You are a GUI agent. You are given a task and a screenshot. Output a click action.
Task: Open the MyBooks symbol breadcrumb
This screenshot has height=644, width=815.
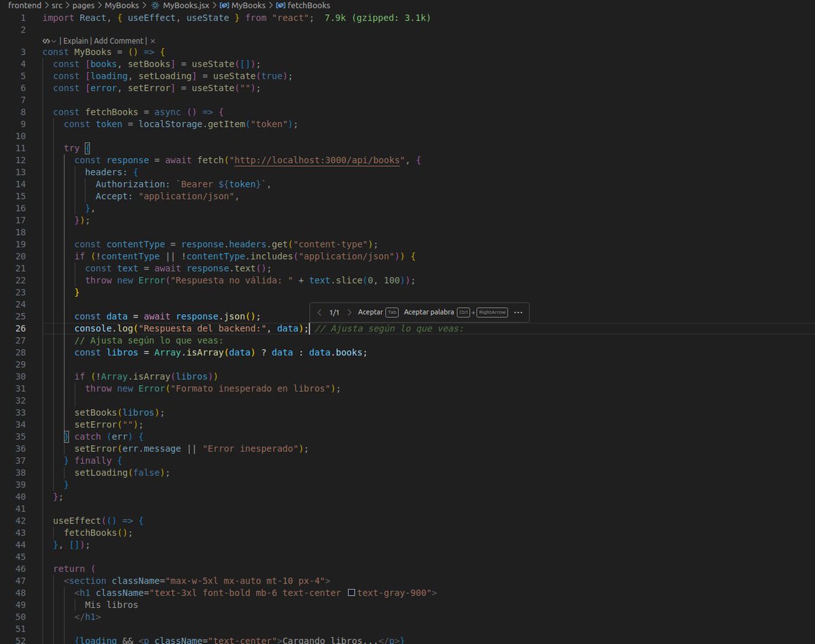pyautogui.click(x=248, y=5)
